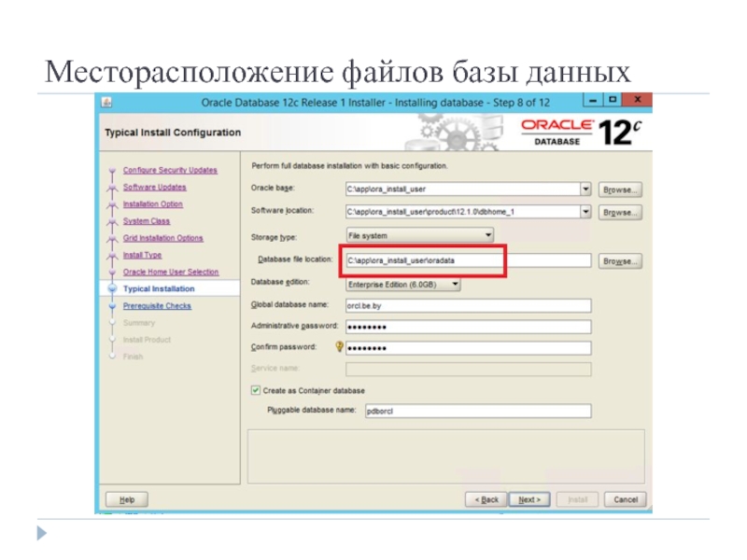Go to Installation Option step

pyautogui.click(x=152, y=203)
